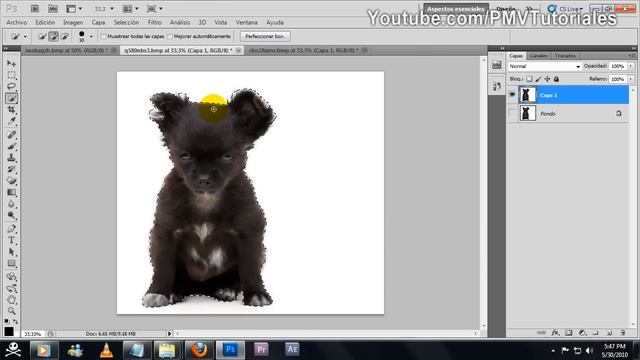Click the Perfeccionar borde button

click(265, 36)
